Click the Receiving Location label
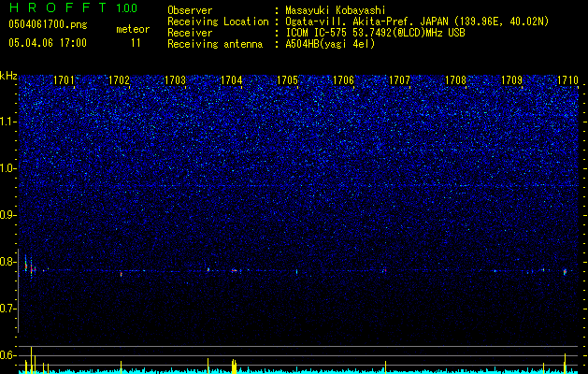Screen dimensions: 588x374 point(218,22)
